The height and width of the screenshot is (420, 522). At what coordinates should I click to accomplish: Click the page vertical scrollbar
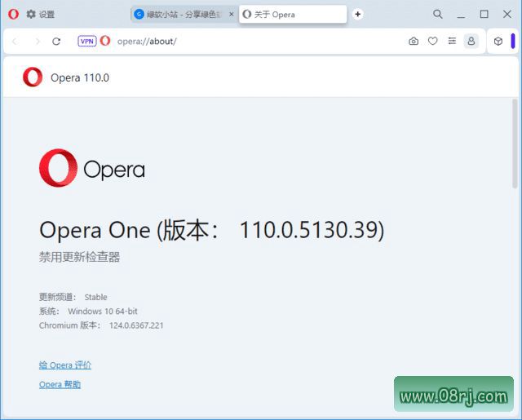tap(515, 144)
